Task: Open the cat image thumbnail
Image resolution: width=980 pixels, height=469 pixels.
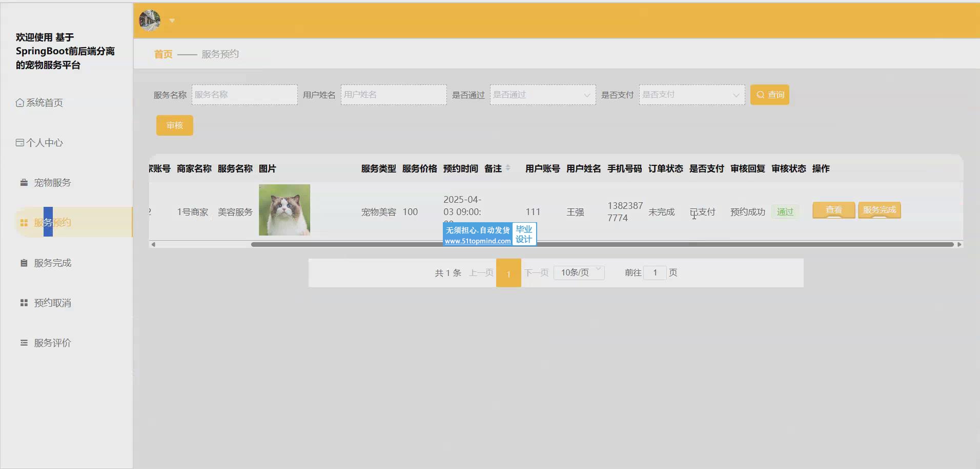Action: [x=284, y=210]
